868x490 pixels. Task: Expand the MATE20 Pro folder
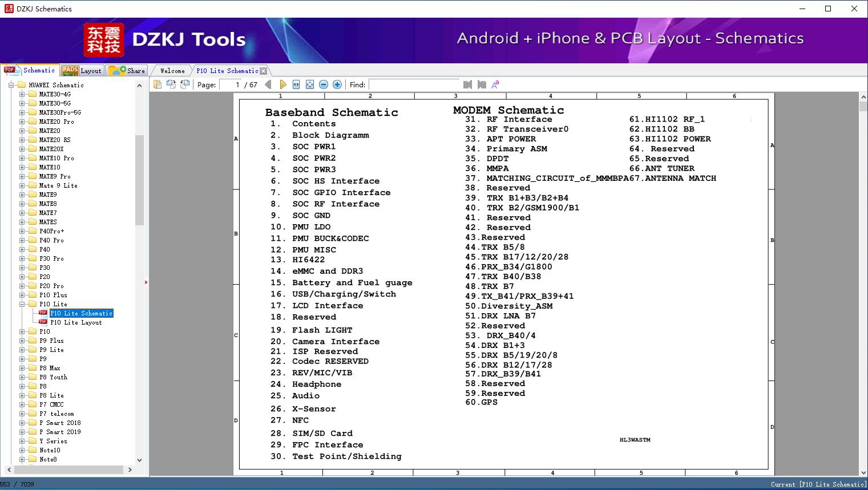click(x=22, y=122)
